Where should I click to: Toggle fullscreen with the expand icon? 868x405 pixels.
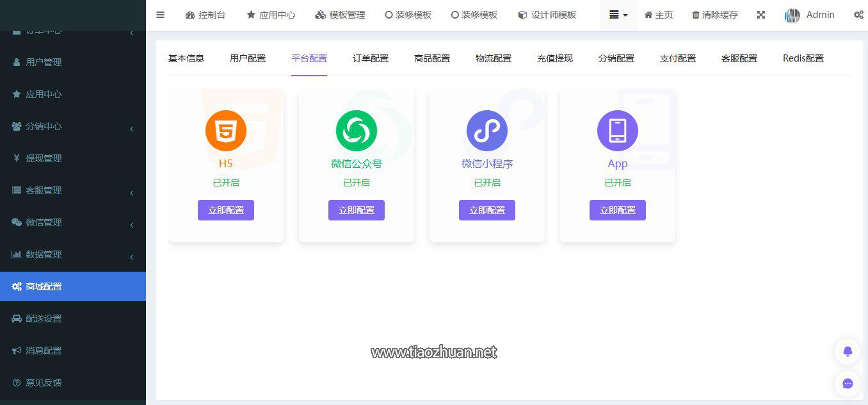760,15
